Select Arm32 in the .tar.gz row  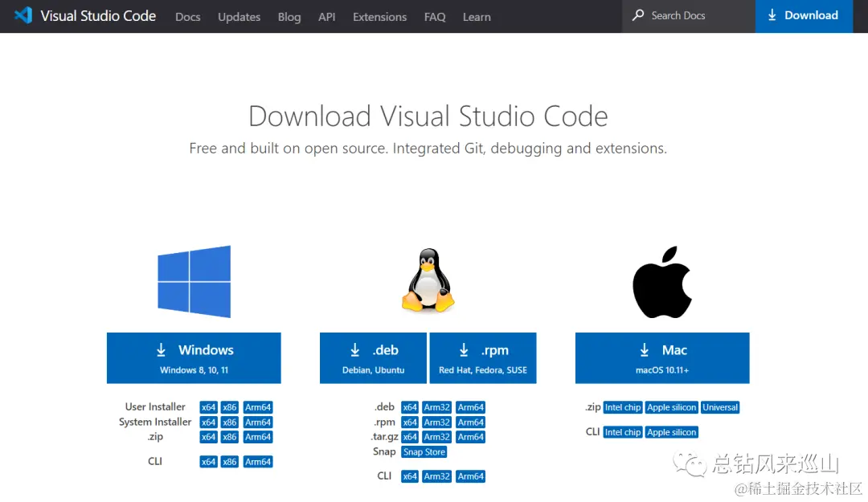[x=436, y=437]
